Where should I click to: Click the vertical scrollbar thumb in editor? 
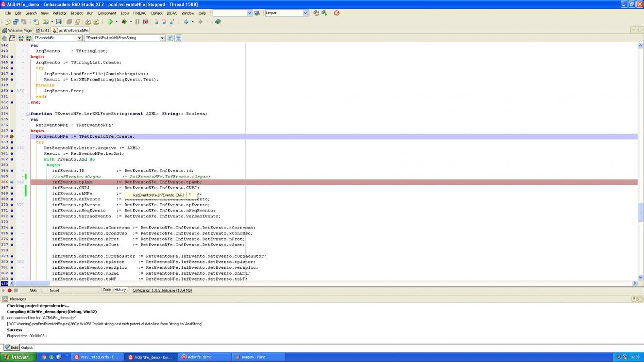(x=641, y=212)
